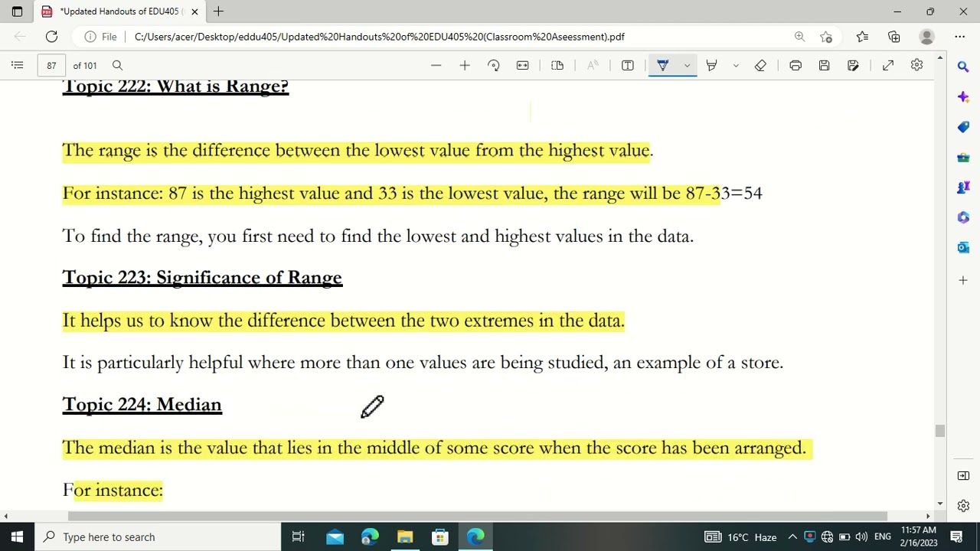Open browser Settings and more menu
Image resolution: width=980 pixels, height=551 pixels.
(x=959, y=36)
